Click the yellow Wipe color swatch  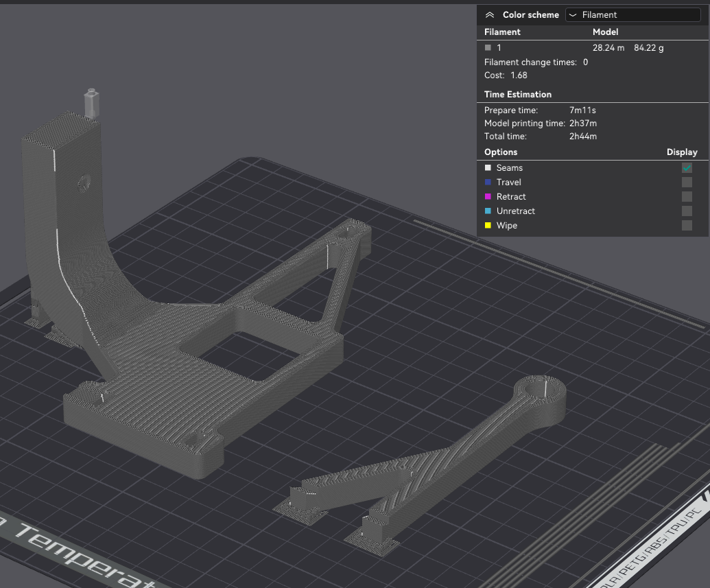coord(487,225)
